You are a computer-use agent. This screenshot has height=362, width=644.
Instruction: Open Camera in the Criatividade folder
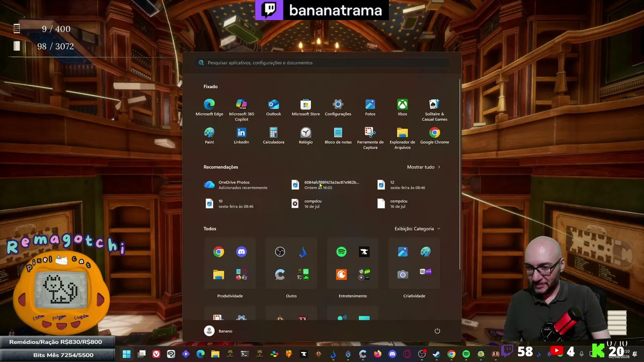403,275
